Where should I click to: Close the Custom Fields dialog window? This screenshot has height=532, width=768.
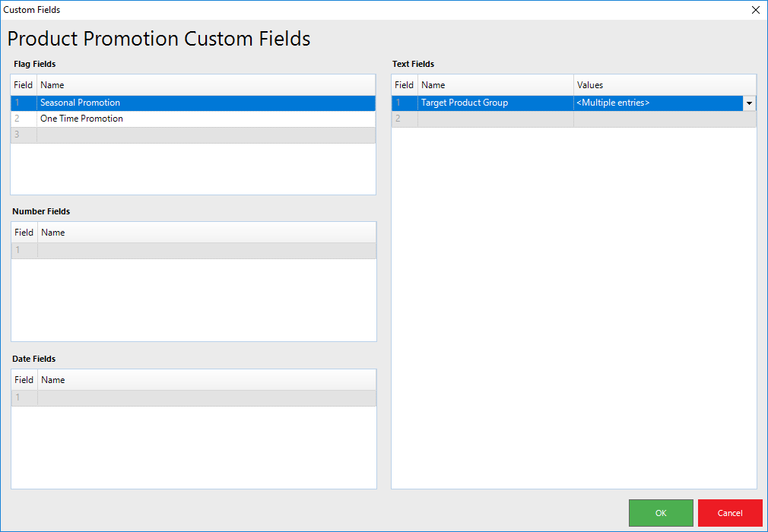tap(754, 10)
